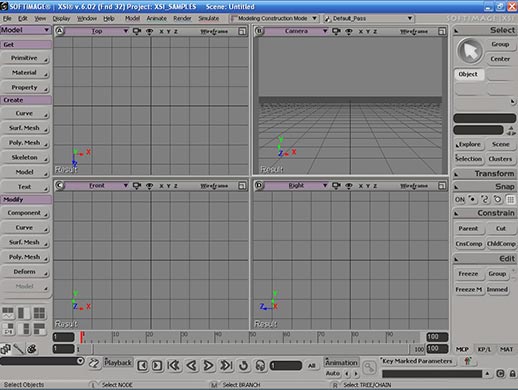This screenshot has width=518, height=390.
Task: Play backward with the left arrow icon
Action: 192,366
